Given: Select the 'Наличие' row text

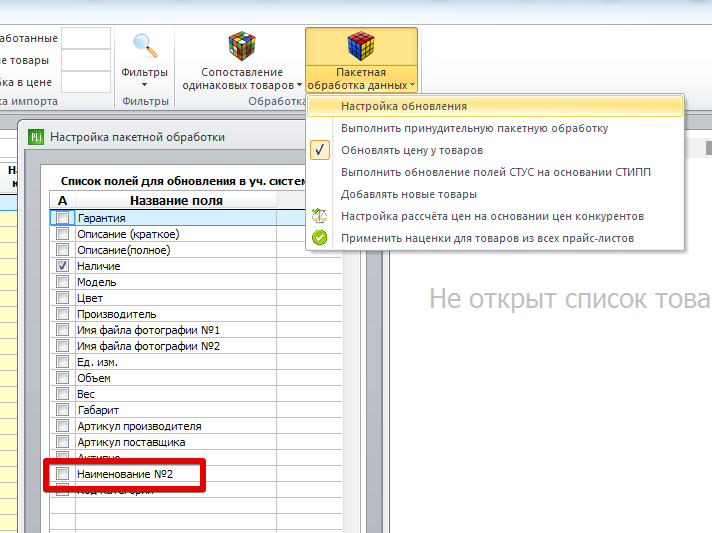Looking at the screenshot, I should [99, 266].
